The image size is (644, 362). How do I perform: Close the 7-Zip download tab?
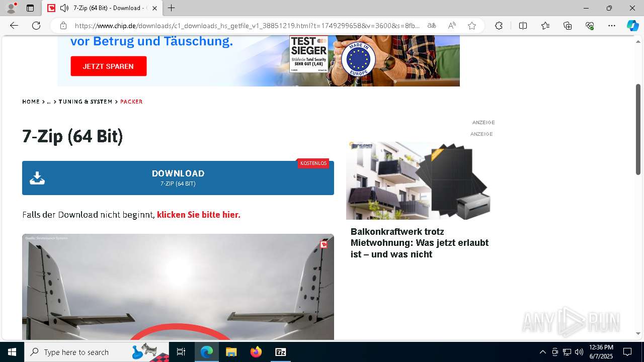155,8
